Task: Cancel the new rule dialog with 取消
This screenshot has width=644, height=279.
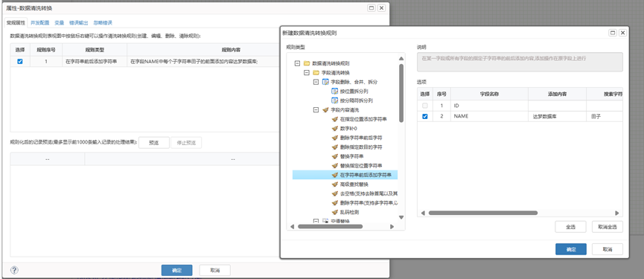Action: click(608, 249)
